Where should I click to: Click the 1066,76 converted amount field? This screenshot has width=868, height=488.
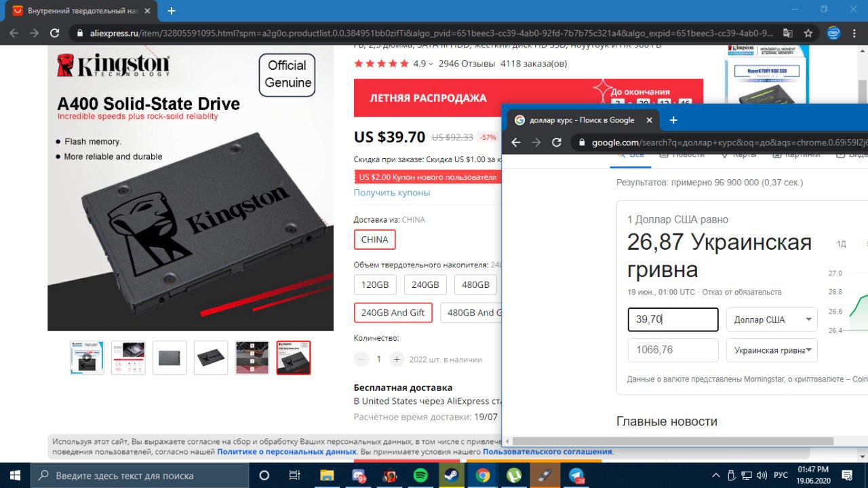click(x=673, y=350)
